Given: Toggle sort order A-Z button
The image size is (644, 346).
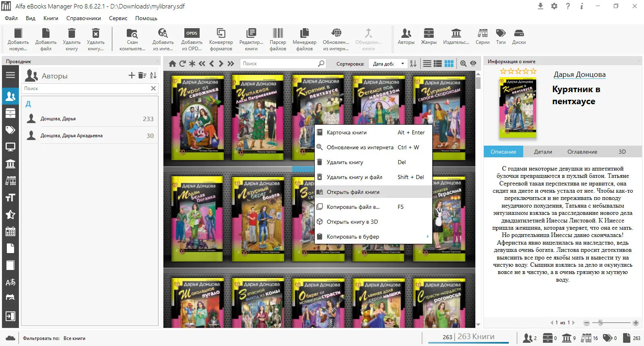Looking at the screenshot, I should (413, 64).
